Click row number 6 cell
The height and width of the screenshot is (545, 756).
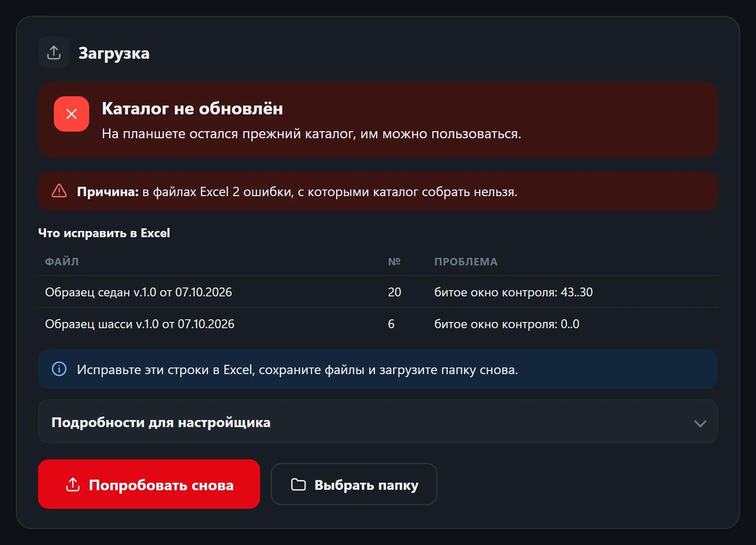[391, 324]
